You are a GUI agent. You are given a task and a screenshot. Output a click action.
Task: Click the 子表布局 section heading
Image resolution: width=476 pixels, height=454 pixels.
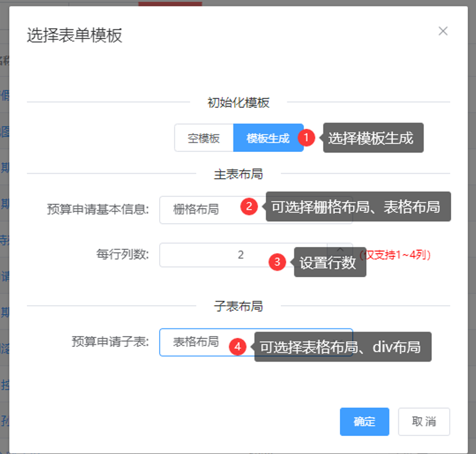238,306
